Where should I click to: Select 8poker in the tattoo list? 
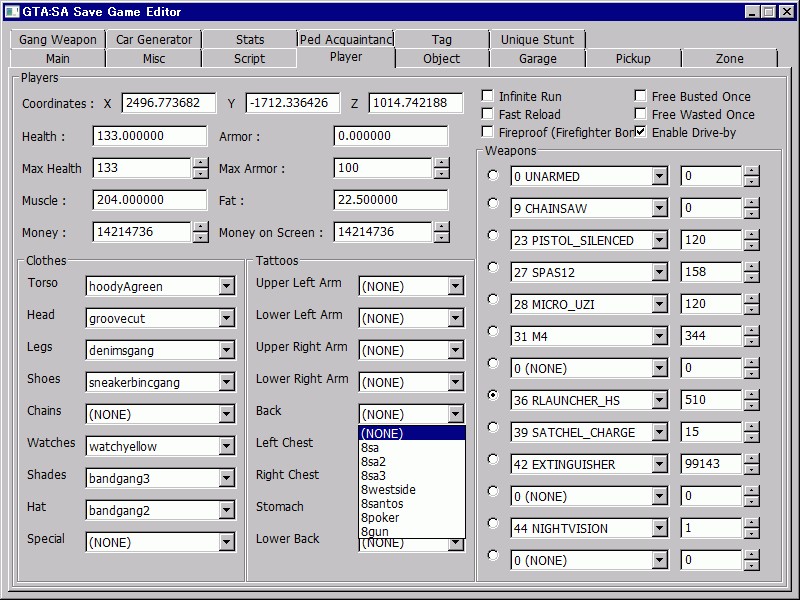412,517
